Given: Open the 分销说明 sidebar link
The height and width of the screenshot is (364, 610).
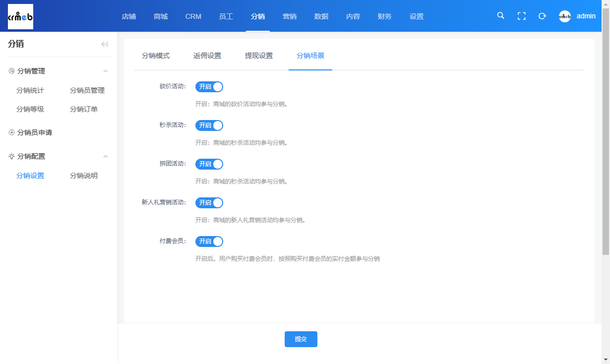Looking at the screenshot, I should click(84, 176).
